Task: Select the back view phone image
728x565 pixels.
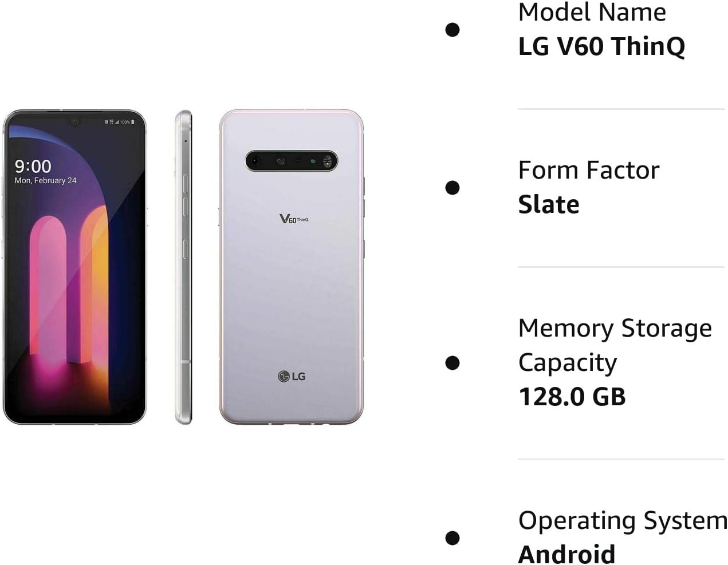Action: click(x=292, y=267)
